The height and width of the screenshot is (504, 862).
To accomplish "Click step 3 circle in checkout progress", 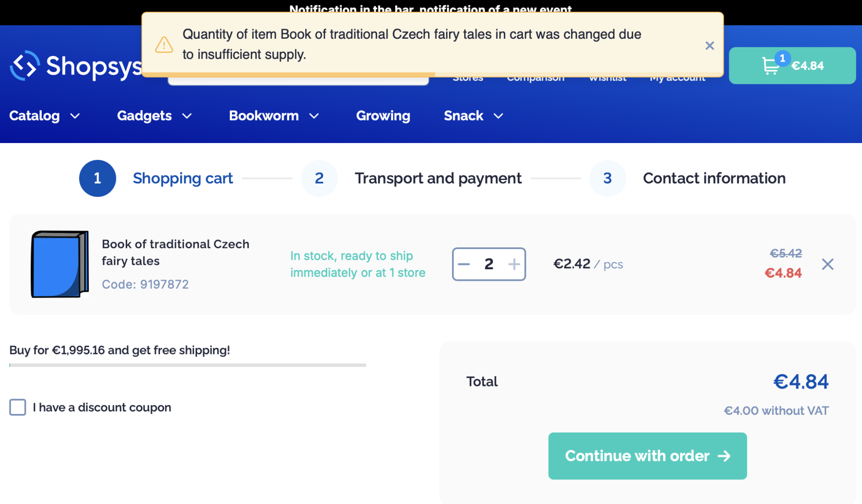I will point(607,178).
